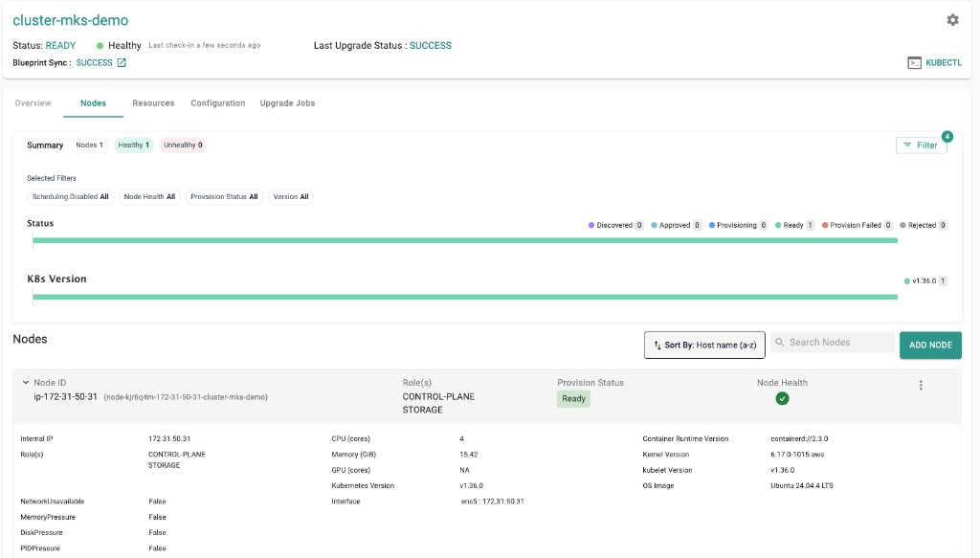The width and height of the screenshot is (980, 558).
Task: Click the Status READY text
Action: click(60, 46)
